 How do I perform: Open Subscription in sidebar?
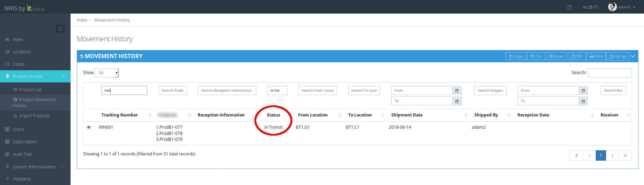click(x=35, y=142)
